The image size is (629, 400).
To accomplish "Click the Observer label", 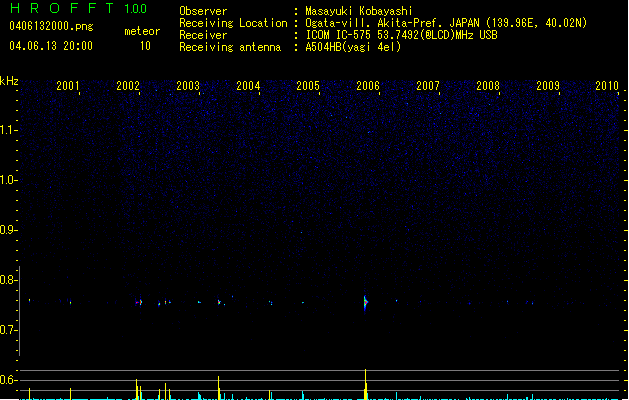I will pos(203,11).
